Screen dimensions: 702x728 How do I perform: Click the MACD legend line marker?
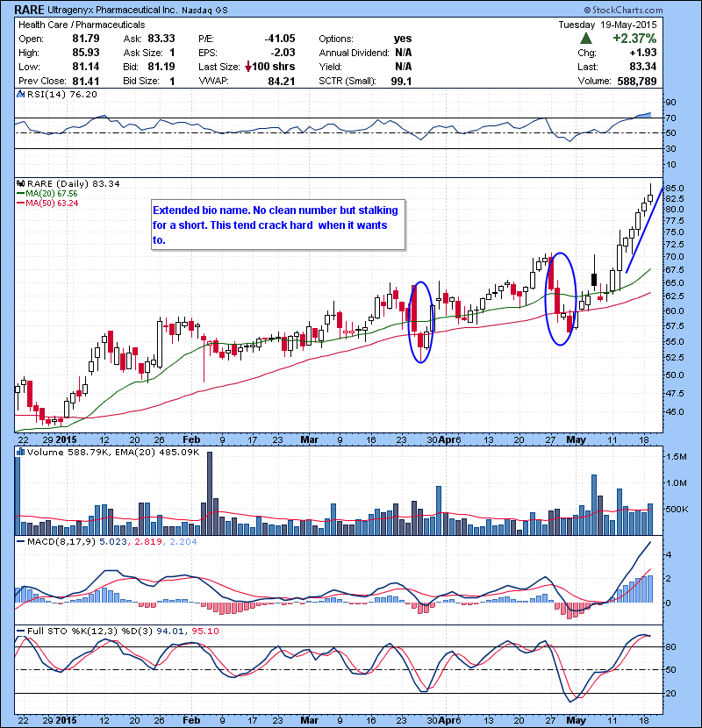pos(21,541)
